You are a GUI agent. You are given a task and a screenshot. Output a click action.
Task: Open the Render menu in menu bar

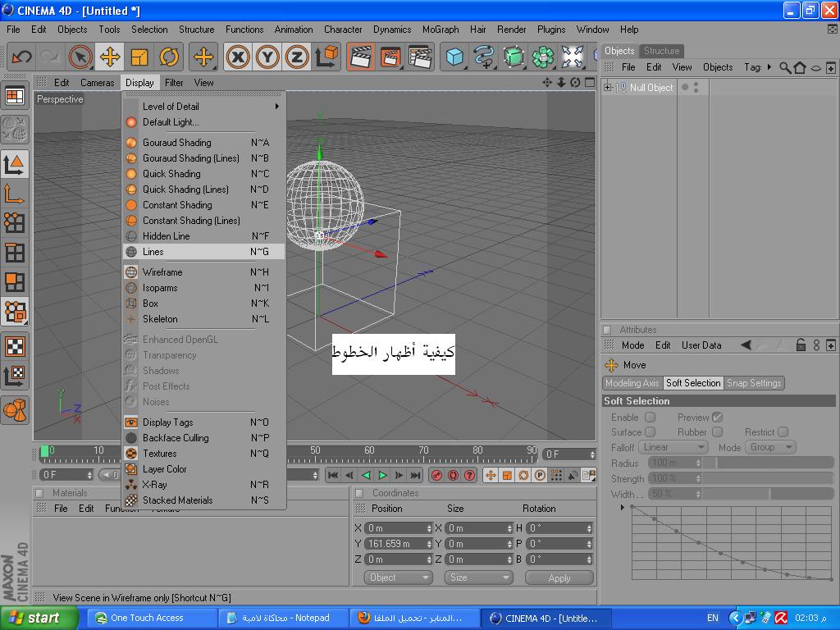point(511,30)
